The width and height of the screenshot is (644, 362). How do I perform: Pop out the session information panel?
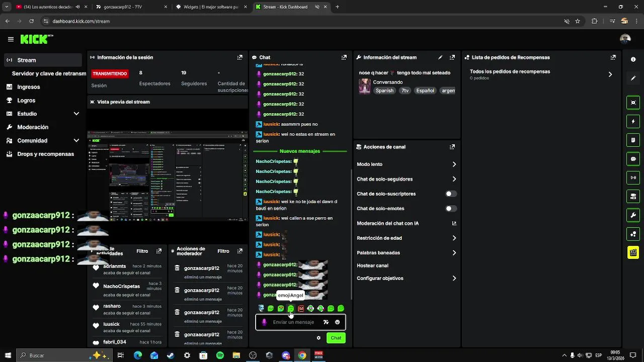(x=240, y=57)
